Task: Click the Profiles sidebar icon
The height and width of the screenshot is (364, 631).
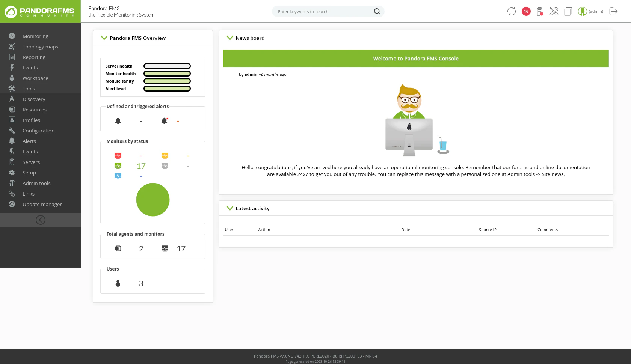Action: pyautogui.click(x=12, y=120)
